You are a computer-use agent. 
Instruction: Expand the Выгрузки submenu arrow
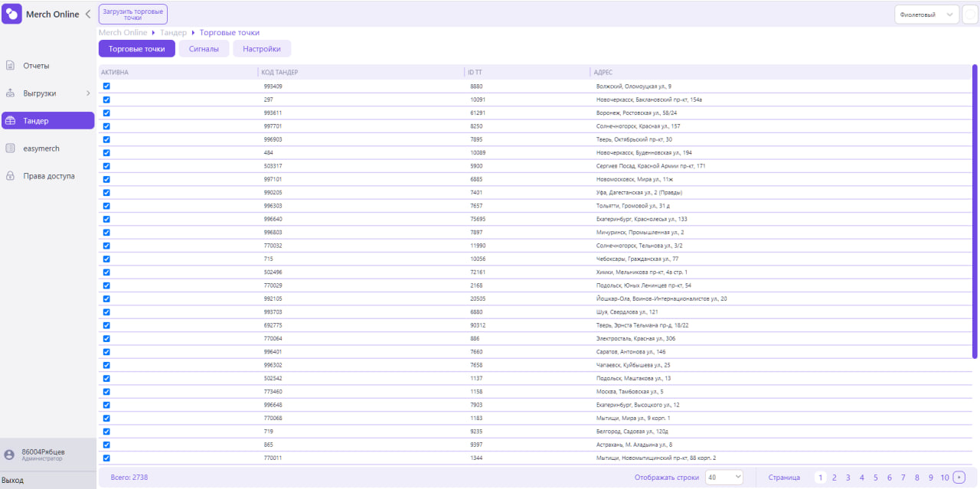[87, 93]
